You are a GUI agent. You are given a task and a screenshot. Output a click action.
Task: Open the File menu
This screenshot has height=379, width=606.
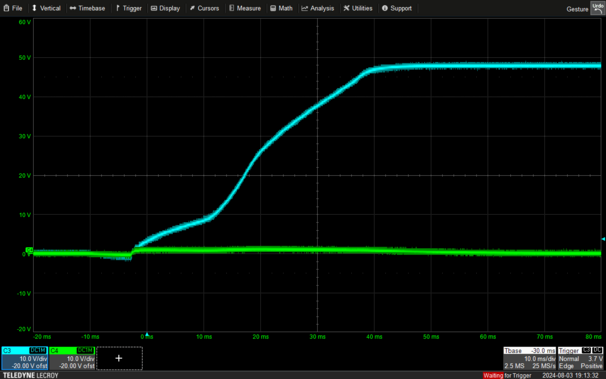[x=13, y=8]
